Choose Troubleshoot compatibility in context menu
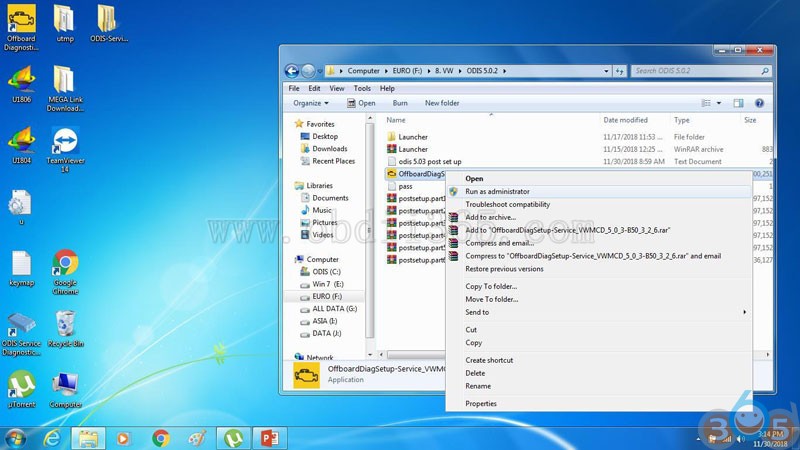The width and height of the screenshot is (800, 450). (x=598, y=205)
